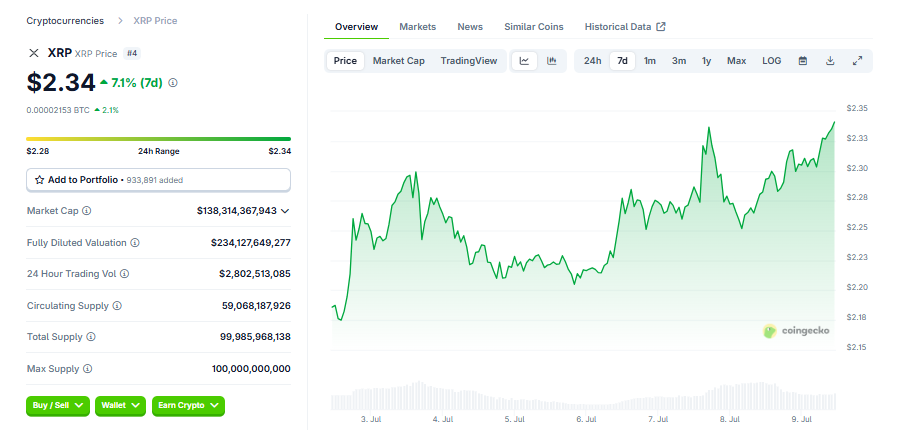Click the CoinGecko logo on chart
Viewport: 901px width, 430px height.
(x=796, y=331)
